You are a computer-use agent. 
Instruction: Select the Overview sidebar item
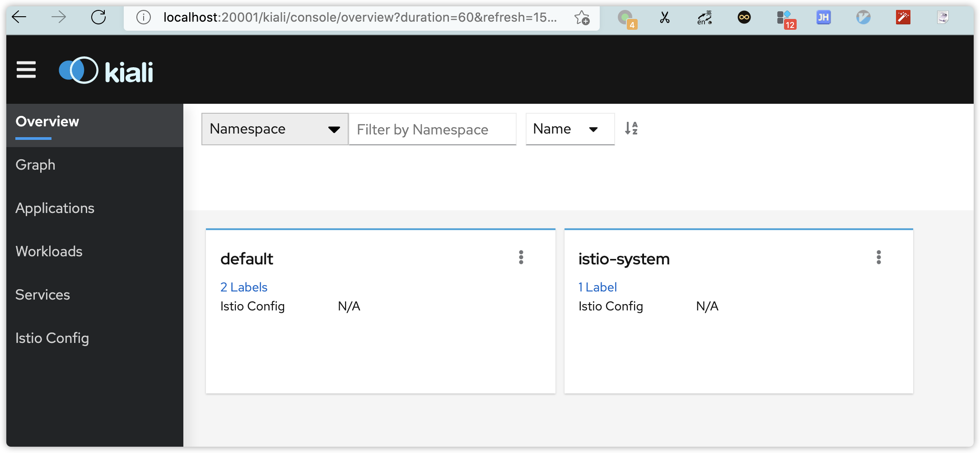coord(95,125)
